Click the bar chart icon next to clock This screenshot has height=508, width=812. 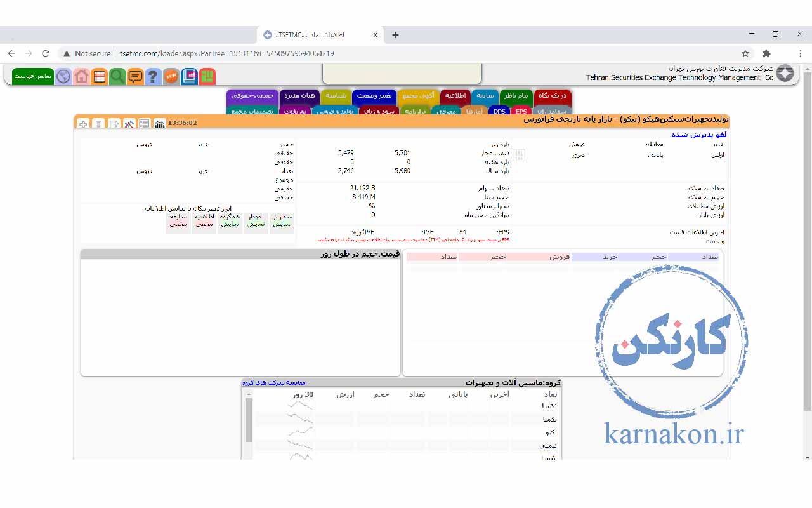point(159,123)
